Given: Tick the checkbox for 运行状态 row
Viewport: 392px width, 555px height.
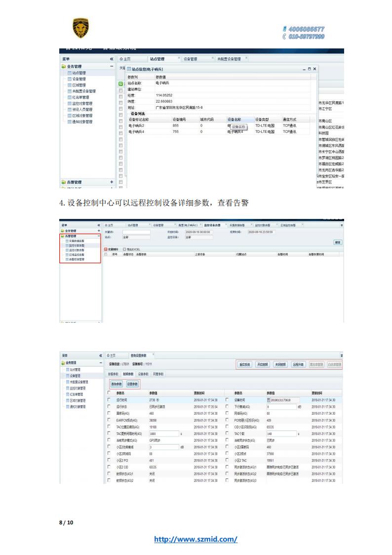Looking at the screenshot, I should [109, 406].
